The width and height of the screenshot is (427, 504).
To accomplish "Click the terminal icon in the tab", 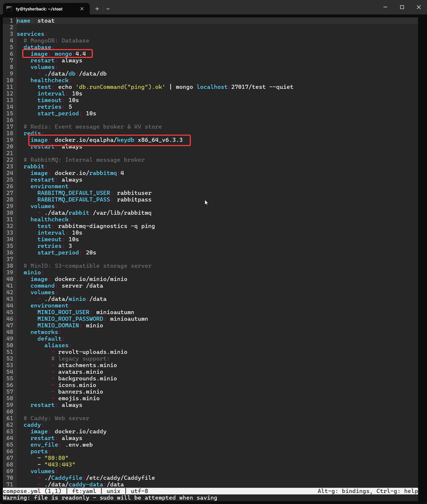I will [x=9, y=9].
